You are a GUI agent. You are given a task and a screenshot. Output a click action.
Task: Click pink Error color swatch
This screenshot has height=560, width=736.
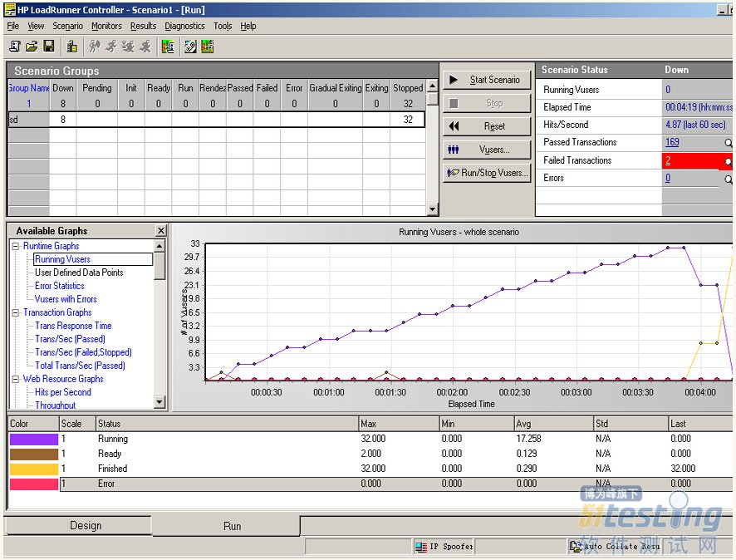click(34, 484)
